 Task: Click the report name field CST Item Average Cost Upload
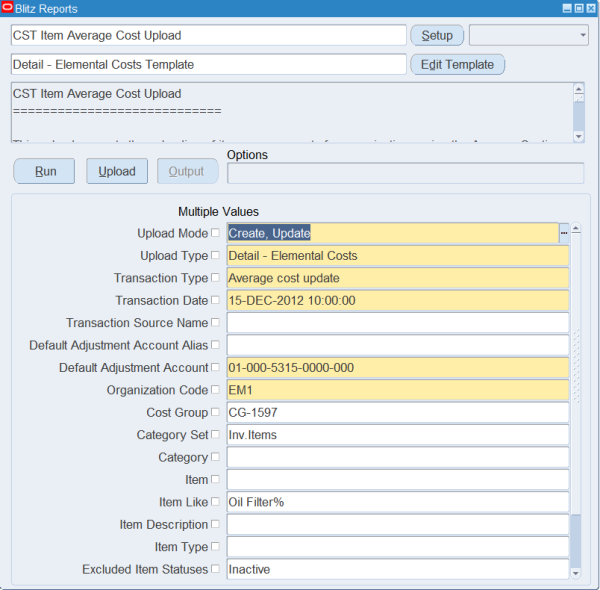[209, 36]
